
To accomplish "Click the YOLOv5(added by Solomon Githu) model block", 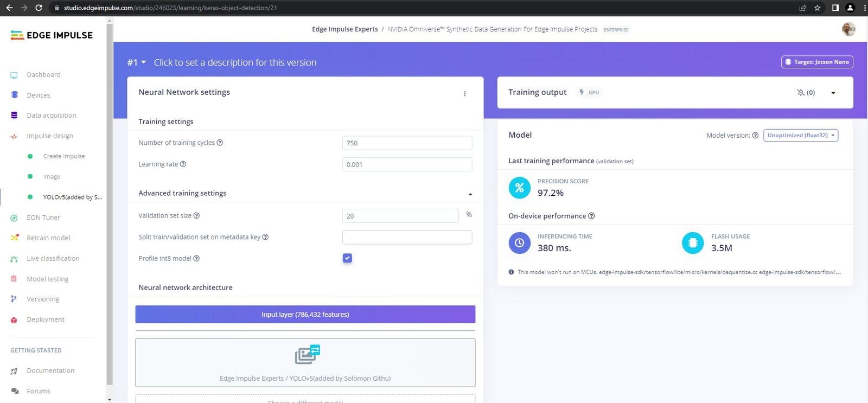I will (305, 362).
